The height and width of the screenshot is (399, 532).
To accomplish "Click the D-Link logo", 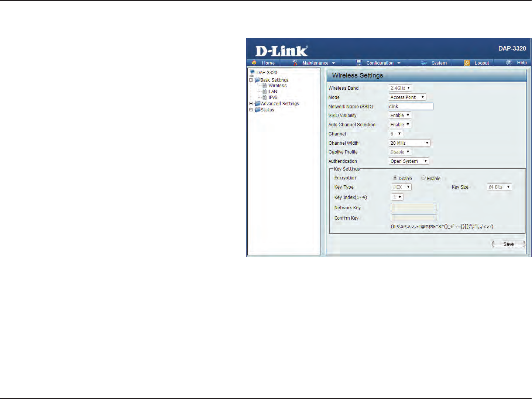I will pyautogui.click(x=282, y=51).
